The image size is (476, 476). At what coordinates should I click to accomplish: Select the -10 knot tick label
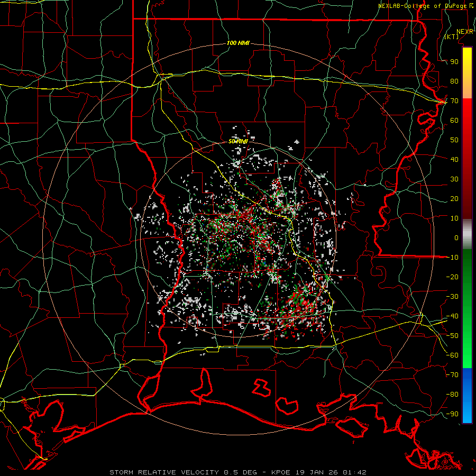pos(452,258)
